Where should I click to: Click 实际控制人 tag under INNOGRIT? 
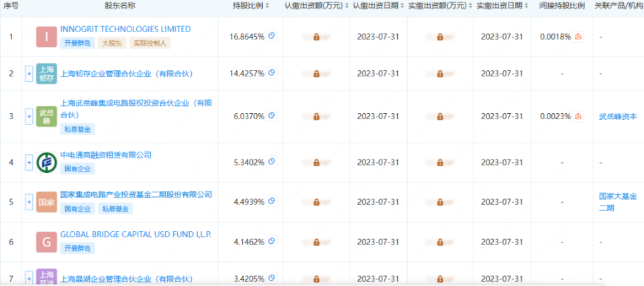pyautogui.click(x=150, y=43)
